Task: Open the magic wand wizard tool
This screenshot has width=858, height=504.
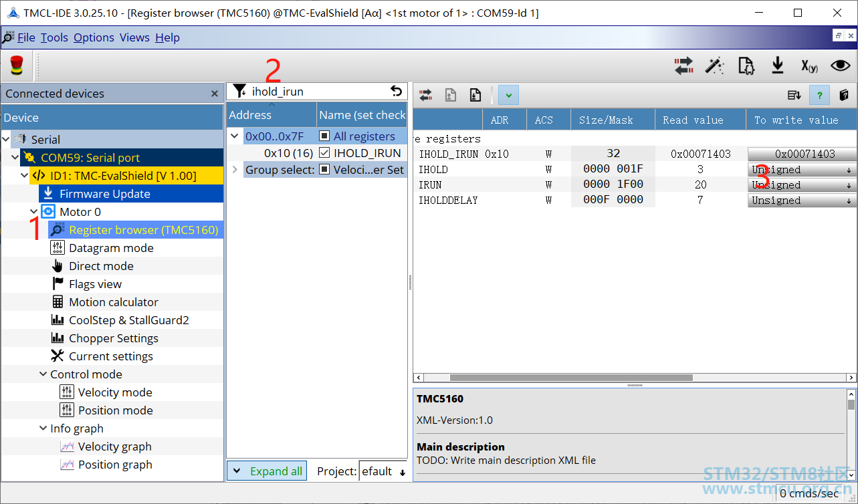Action: (x=714, y=66)
